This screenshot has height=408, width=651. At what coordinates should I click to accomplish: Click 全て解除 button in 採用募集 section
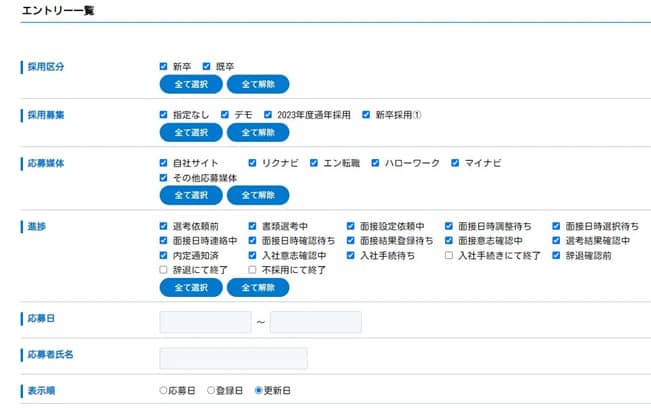pyautogui.click(x=257, y=132)
